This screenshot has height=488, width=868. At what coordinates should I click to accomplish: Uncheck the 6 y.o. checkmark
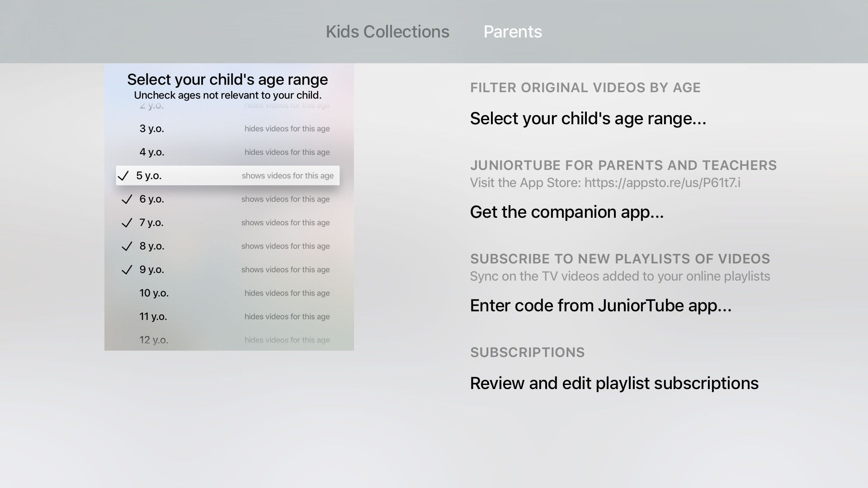[127, 199]
